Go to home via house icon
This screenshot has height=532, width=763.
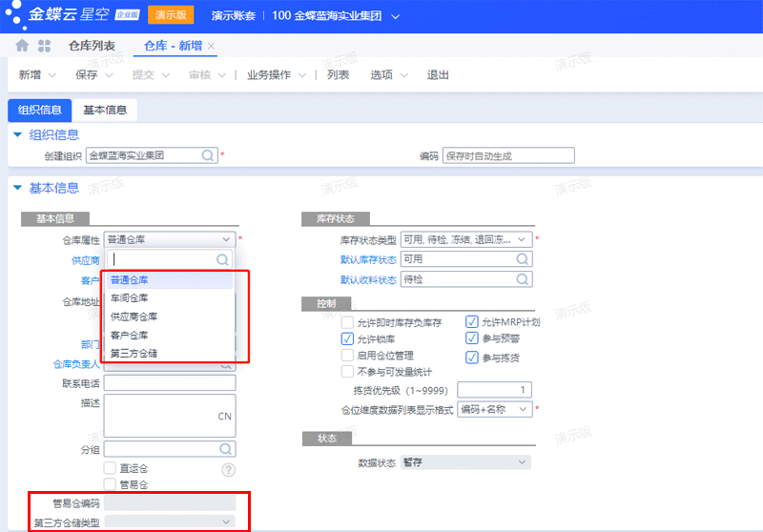22,46
